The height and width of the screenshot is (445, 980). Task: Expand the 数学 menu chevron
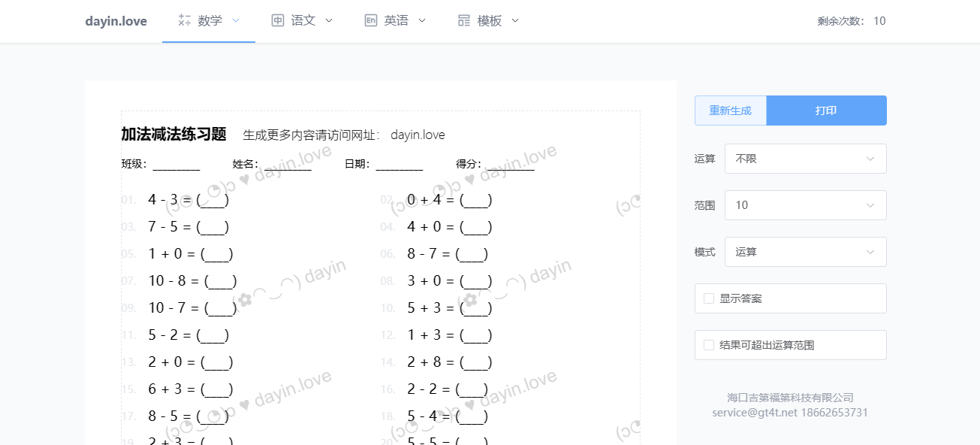[x=236, y=21]
